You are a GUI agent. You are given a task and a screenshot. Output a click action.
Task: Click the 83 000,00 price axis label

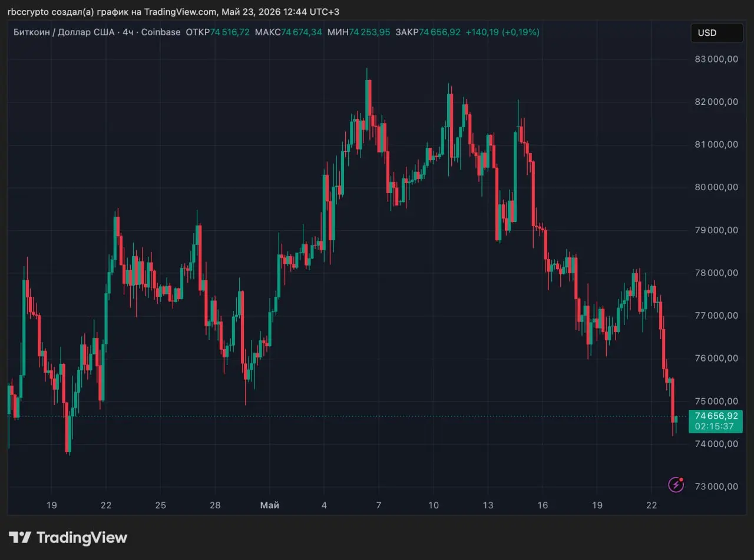pyautogui.click(x=716, y=59)
